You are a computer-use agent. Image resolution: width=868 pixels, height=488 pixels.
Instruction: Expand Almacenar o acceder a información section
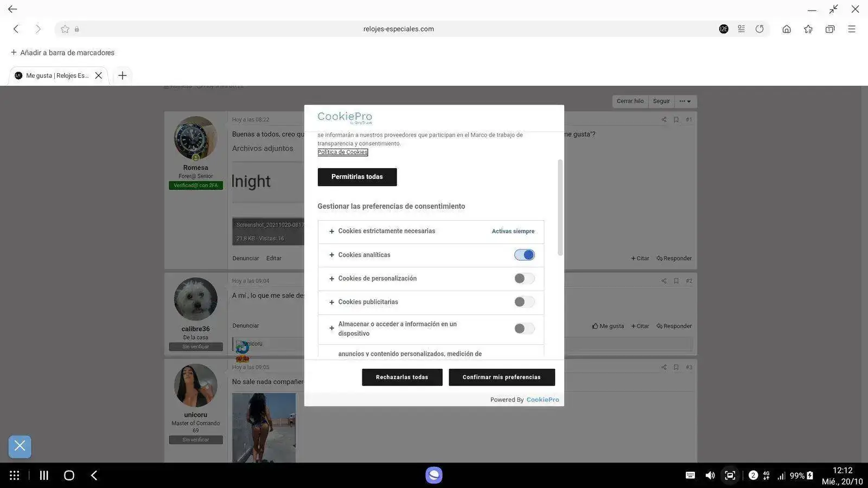(331, 329)
